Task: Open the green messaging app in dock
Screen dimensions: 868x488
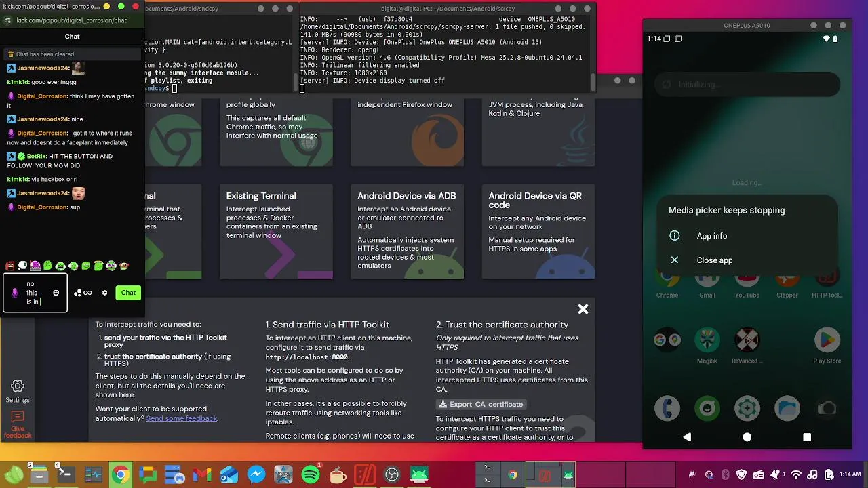Action: point(707,408)
